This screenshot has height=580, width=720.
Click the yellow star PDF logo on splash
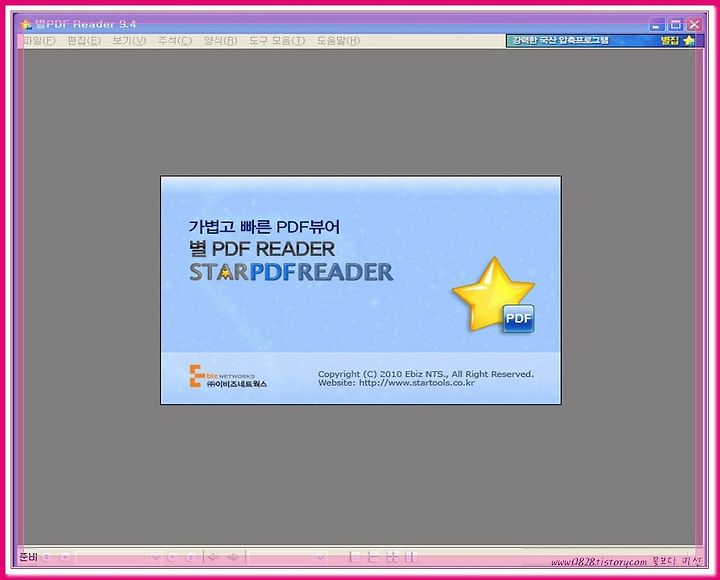tap(495, 295)
